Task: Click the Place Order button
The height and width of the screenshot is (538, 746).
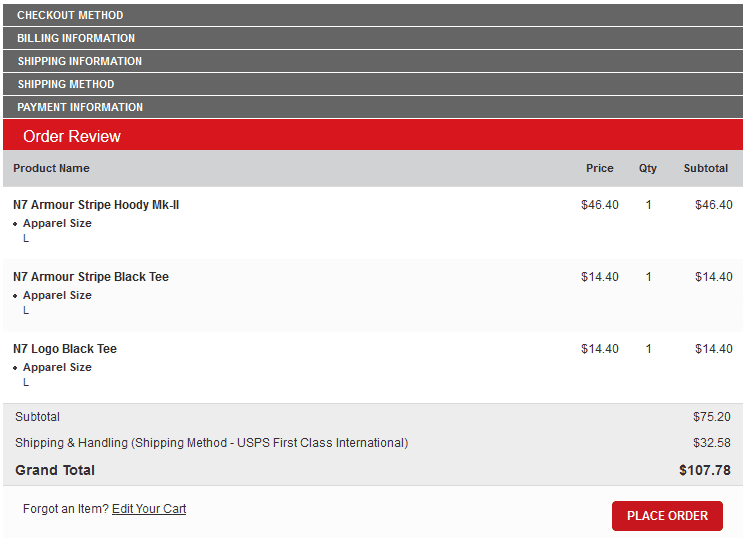Action: coord(667,516)
